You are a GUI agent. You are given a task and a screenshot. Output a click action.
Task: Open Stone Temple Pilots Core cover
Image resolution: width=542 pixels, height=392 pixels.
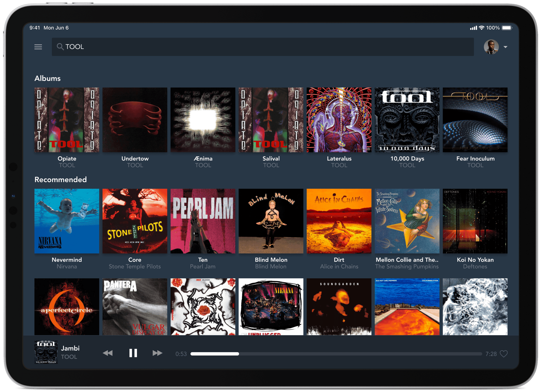coord(135,221)
